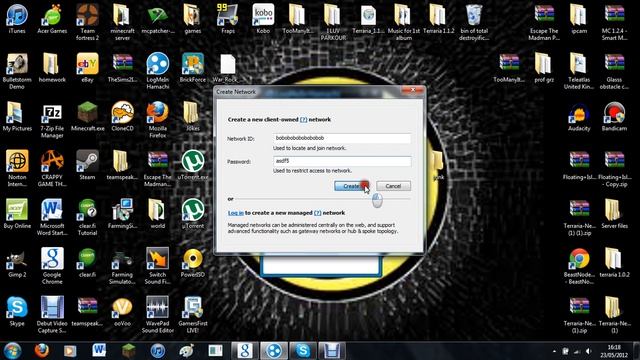The image size is (640, 360).
Task: Click the volume icon in system tray
Action: pyautogui.click(x=588, y=351)
